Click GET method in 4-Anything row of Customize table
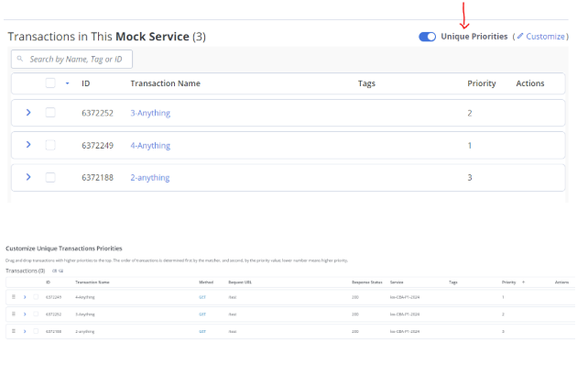This screenshot has width=588, height=365. 202,297
